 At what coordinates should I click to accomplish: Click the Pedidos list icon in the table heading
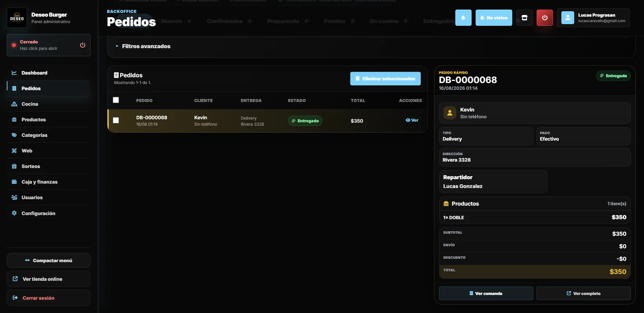click(x=116, y=75)
